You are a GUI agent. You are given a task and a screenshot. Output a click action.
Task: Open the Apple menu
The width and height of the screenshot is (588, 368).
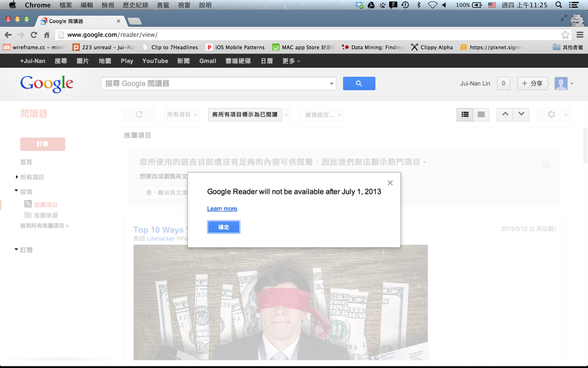tap(13, 5)
